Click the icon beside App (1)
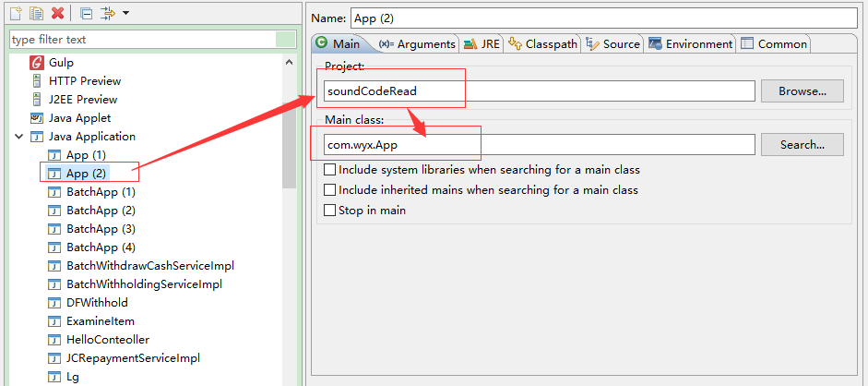868x386 pixels. pos(54,155)
